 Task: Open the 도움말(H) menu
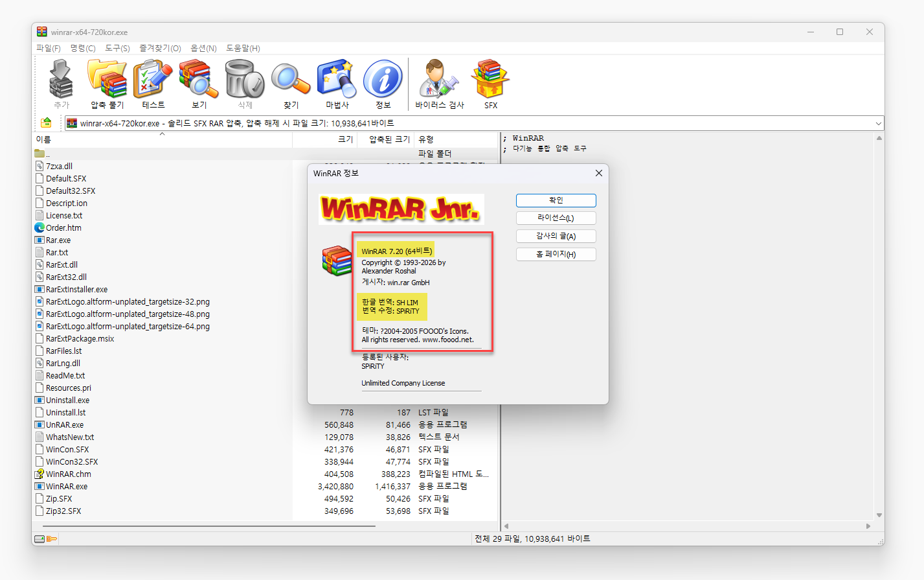(x=243, y=48)
